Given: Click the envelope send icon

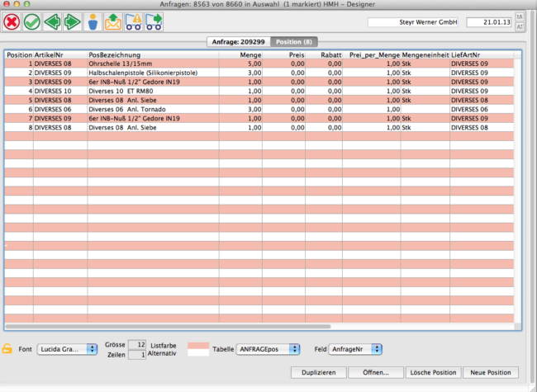Looking at the screenshot, I should click(113, 21).
